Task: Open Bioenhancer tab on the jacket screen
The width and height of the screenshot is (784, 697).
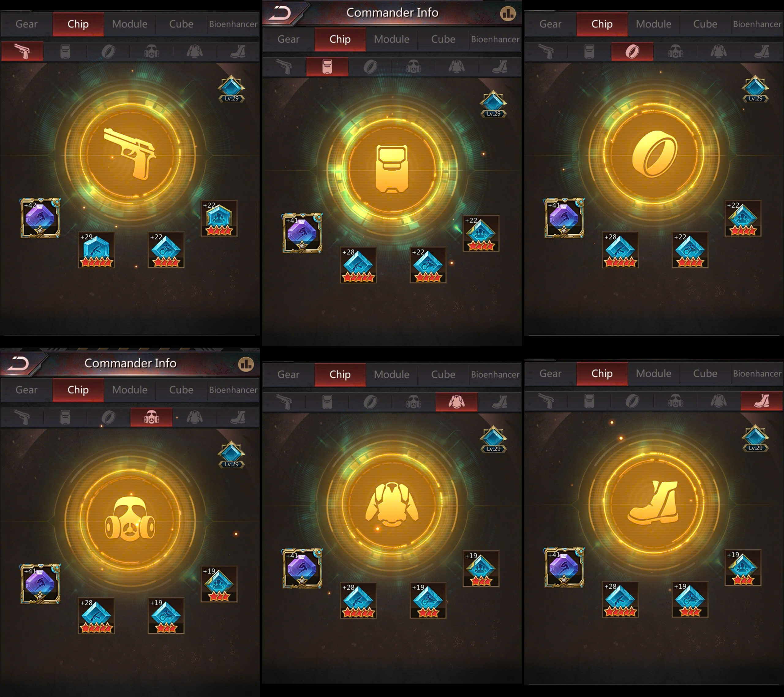Action: [x=495, y=375]
